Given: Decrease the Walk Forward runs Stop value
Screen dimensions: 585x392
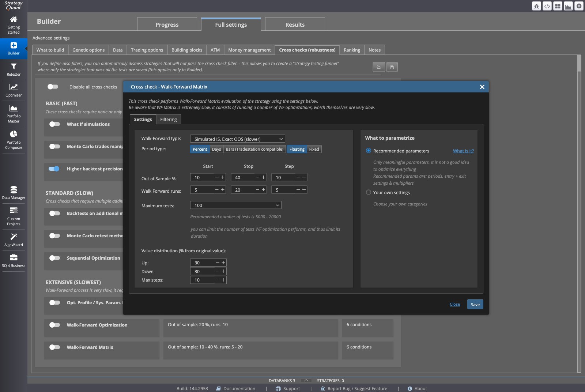Looking at the screenshot, I should [x=257, y=190].
